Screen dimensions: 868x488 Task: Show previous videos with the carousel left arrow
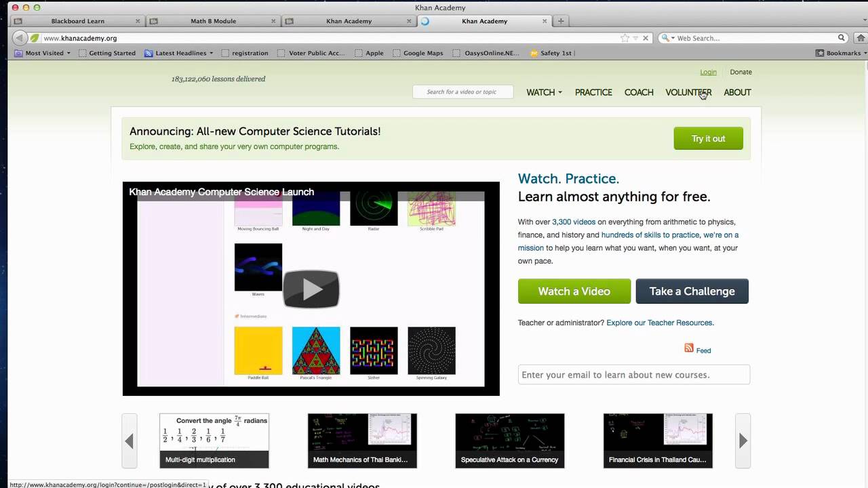129,441
